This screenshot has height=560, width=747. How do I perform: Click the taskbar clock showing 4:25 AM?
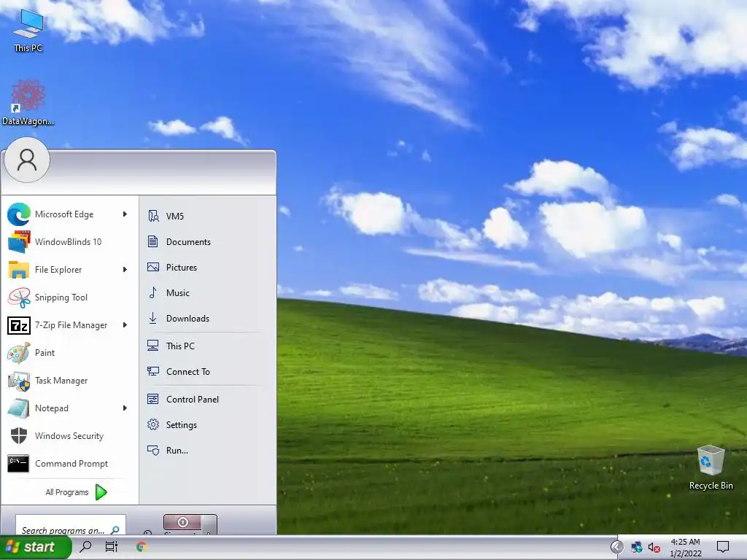click(x=686, y=548)
